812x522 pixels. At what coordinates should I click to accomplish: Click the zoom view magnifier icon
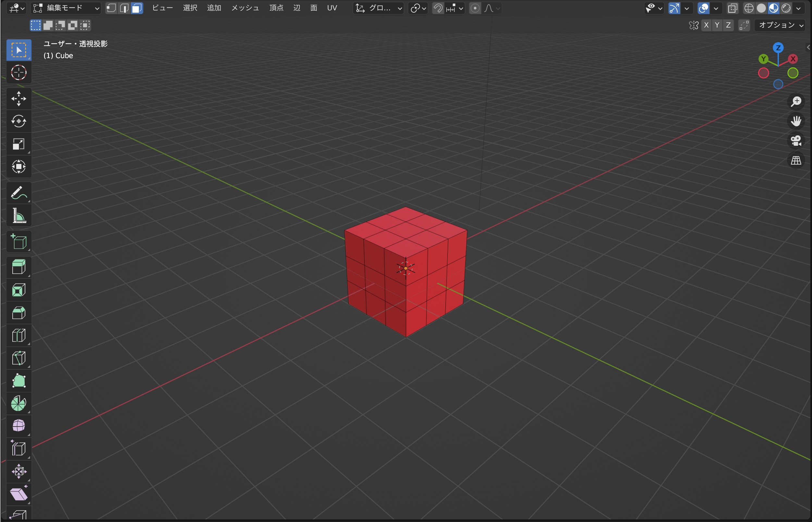[x=796, y=101]
